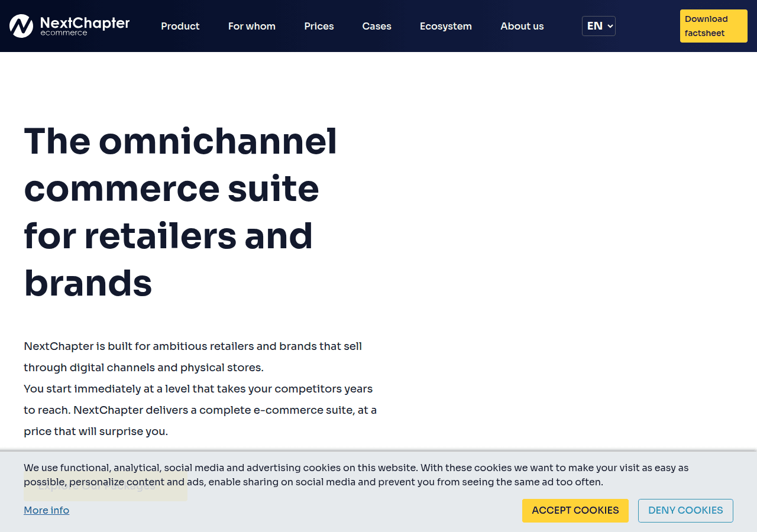Open the Ecosystem menu item

pyautogui.click(x=446, y=26)
